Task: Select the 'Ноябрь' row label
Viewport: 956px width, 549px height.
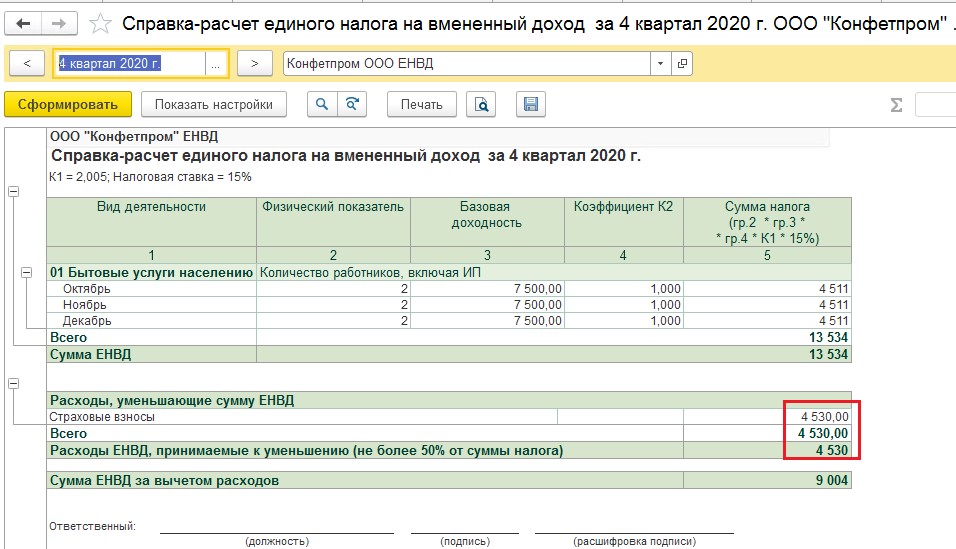Action: pyautogui.click(x=85, y=304)
